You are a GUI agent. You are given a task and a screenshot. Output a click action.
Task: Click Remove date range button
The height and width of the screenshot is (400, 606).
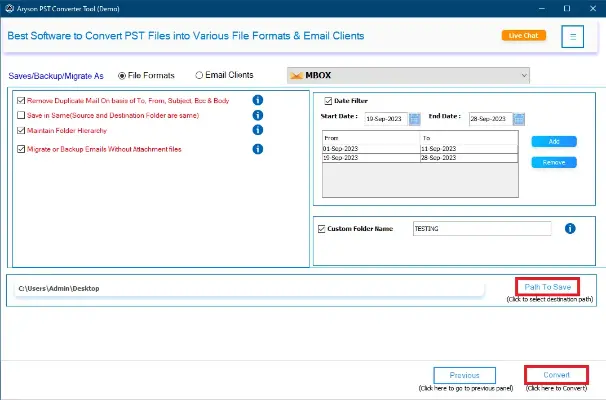pyautogui.click(x=554, y=162)
